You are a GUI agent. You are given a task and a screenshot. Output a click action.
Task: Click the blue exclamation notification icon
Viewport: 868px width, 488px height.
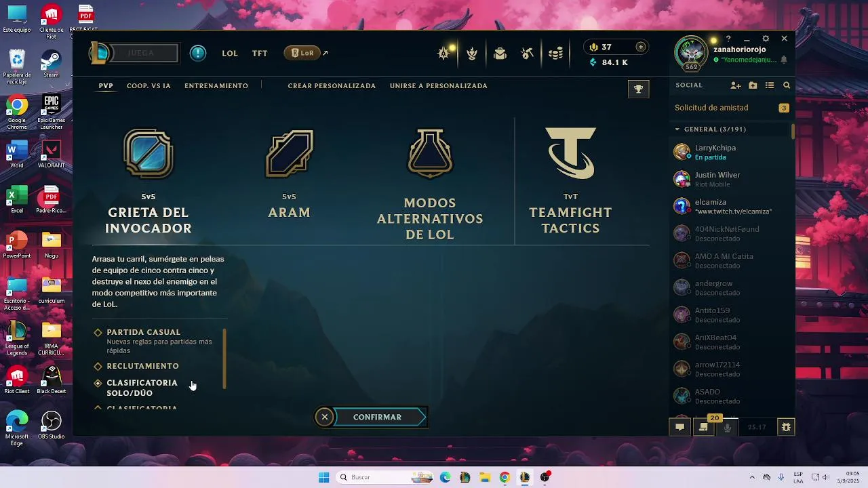click(x=198, y=53)
